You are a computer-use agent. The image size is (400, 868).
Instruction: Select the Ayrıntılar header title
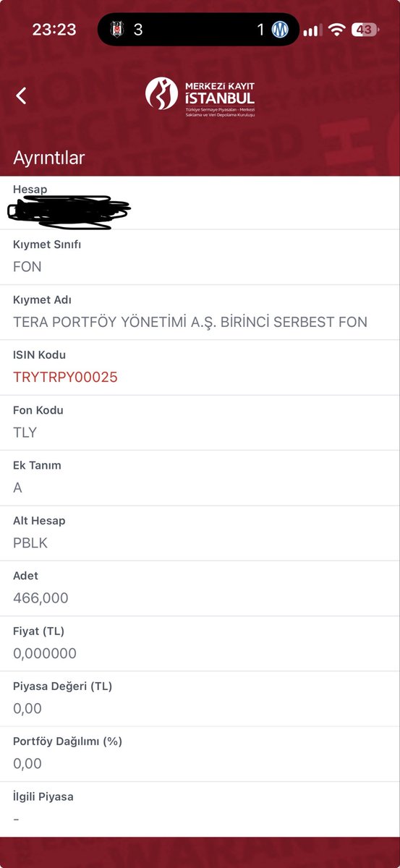click(49, 158)
